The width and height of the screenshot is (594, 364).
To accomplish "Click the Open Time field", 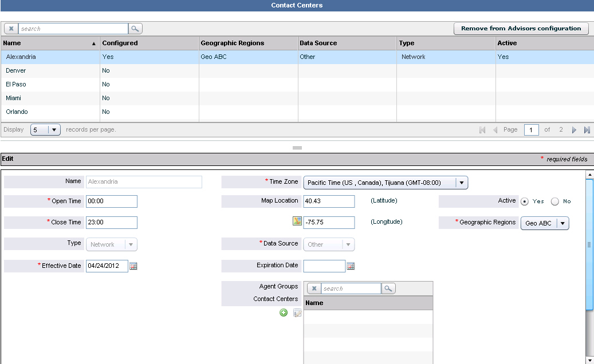I will coord(111,201).
